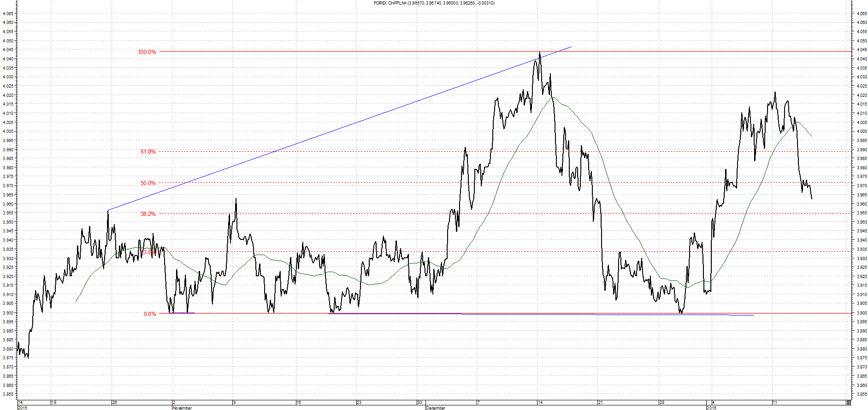
Task: Click the November month label on time axis
Action: pyautogui.click(x=182, y=408)
